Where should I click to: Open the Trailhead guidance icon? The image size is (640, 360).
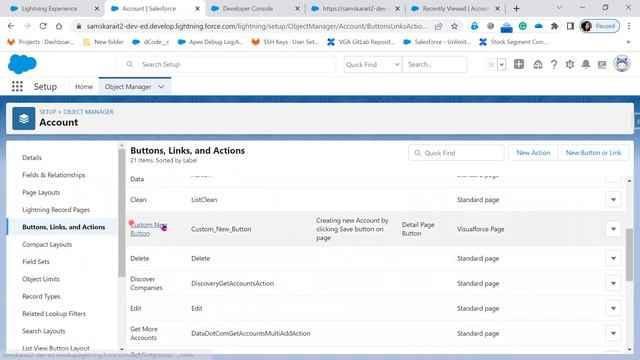538,64
